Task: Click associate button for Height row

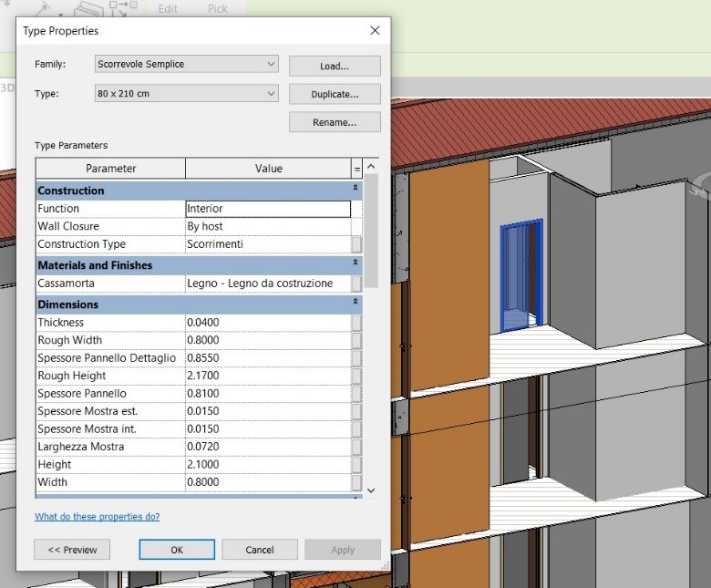Action: tap(356, 465)
